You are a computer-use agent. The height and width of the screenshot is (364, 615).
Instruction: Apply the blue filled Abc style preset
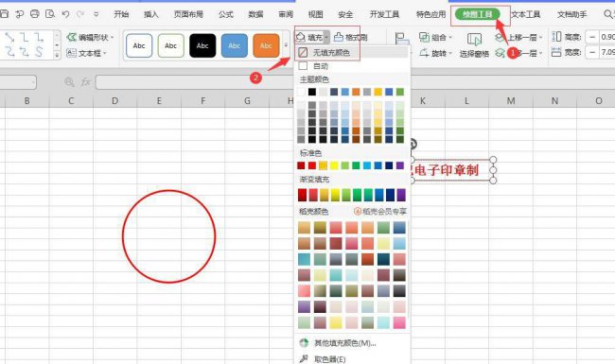[234, 45]
